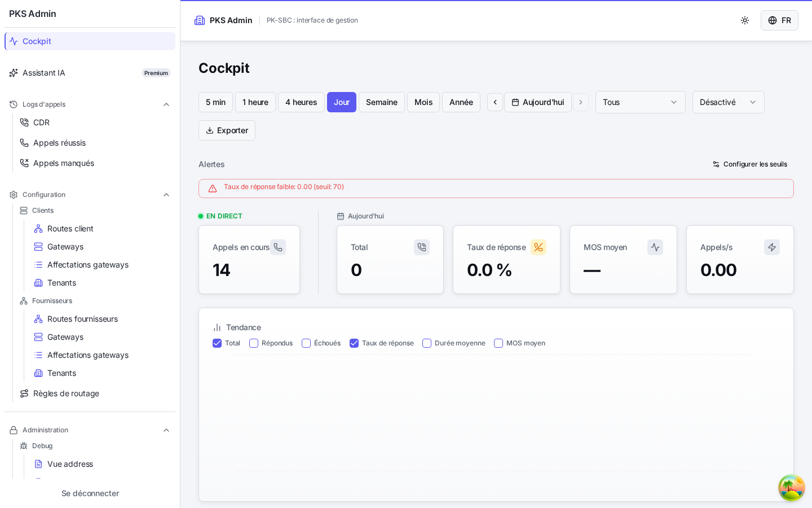Viewport: 812px width, 508px height.
Task: Click the tropical island avatar icon
Action: (x=792, y=488)
